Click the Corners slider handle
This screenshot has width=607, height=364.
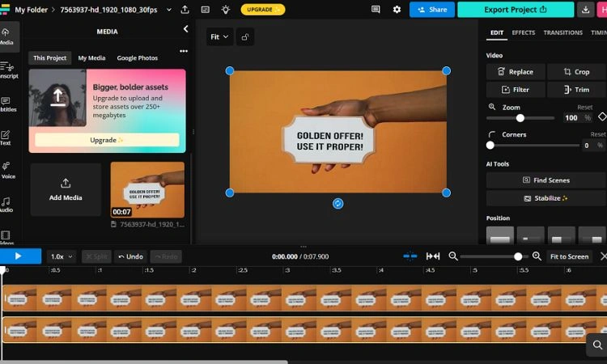tap(490, 145)
